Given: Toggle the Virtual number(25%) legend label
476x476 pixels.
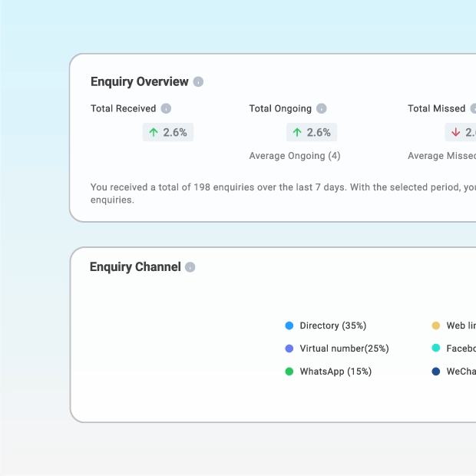Looking at the screenshot, I should click(x=344, y=349).
